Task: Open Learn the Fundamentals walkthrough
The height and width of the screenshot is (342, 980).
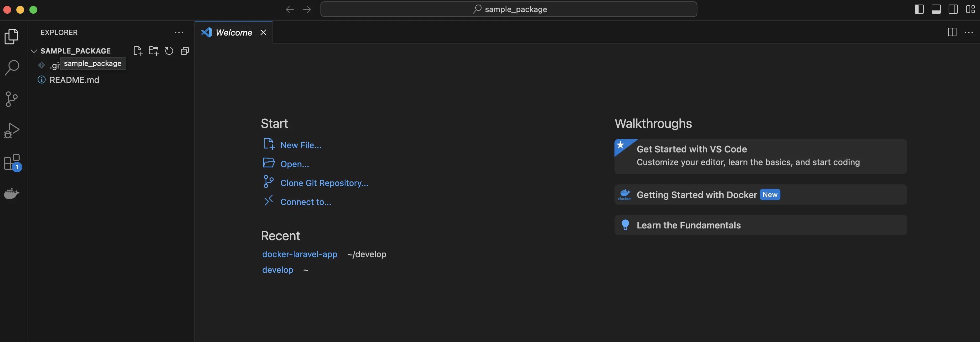Action: coord(760,225)
